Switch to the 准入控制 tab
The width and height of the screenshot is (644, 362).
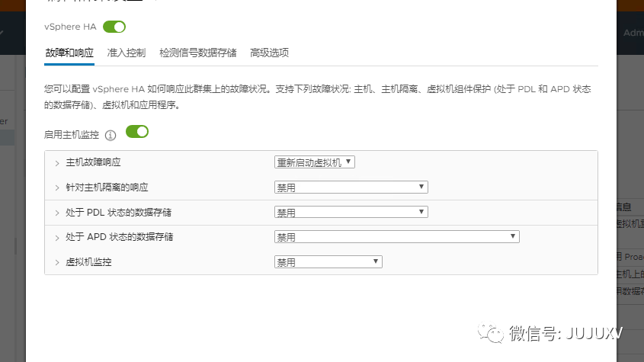coord(127,53)
